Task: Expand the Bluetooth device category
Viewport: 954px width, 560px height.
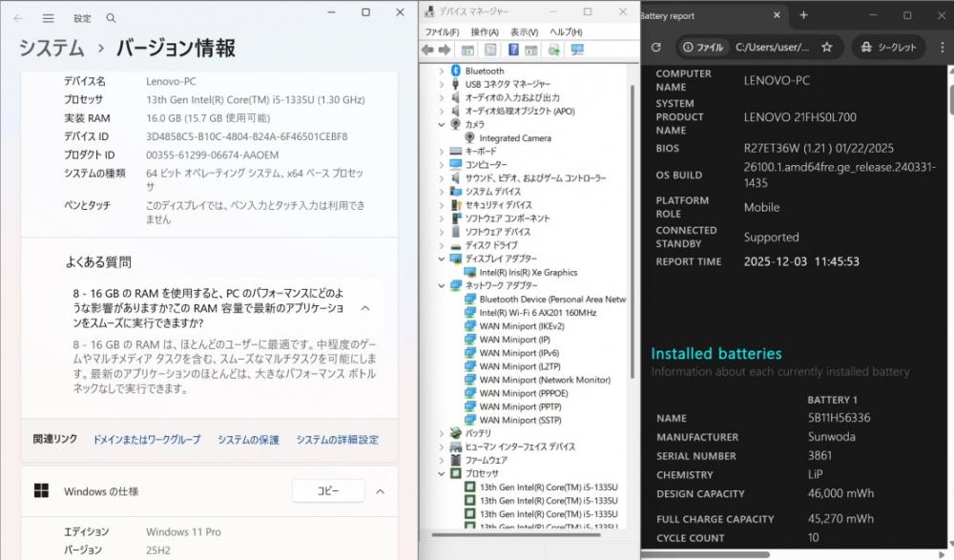Action: tap(441, 71)
